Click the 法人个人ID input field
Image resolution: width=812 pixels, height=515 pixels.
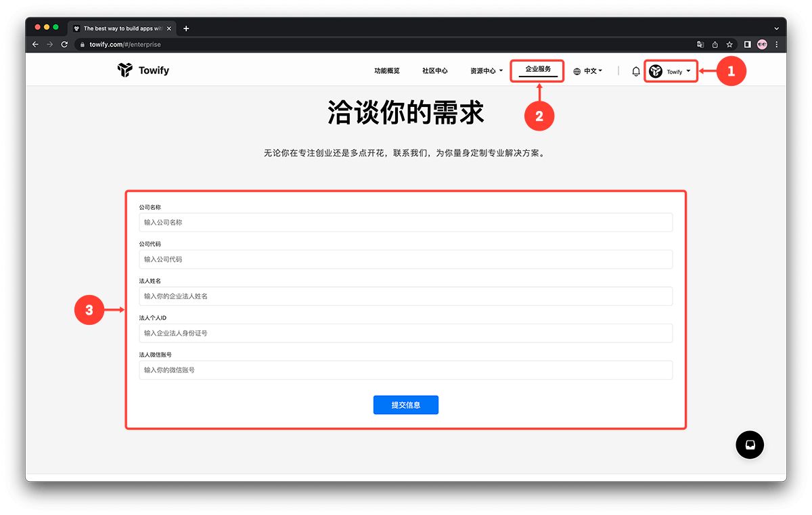pos(406,333)
